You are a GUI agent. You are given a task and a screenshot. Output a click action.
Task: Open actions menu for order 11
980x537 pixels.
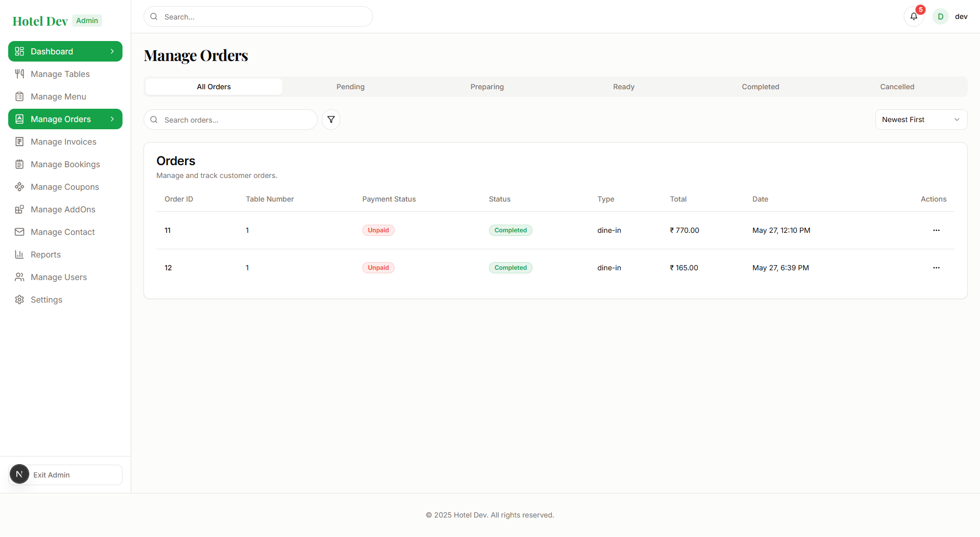pos(936,230)
